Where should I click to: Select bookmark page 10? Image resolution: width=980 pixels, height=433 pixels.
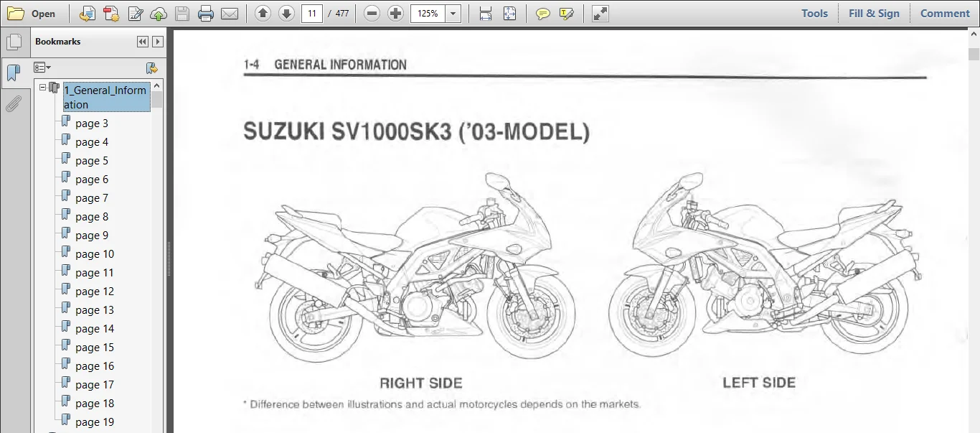(x=95, y=254)
